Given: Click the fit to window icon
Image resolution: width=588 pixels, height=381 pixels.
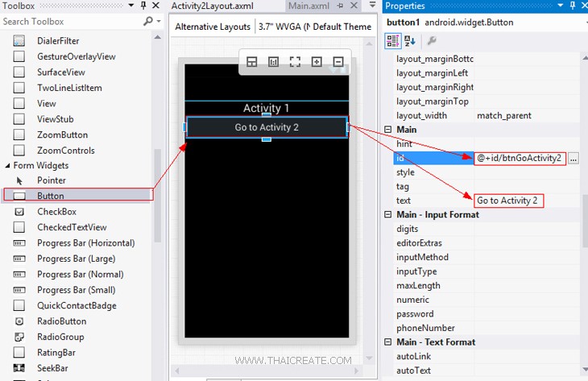Looking at the screenshot, I should click(295, 61).
